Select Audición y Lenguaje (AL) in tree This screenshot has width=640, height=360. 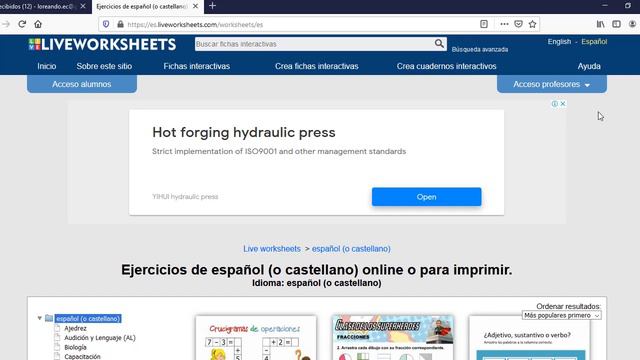pyautogui.click(x=100, y=338)
